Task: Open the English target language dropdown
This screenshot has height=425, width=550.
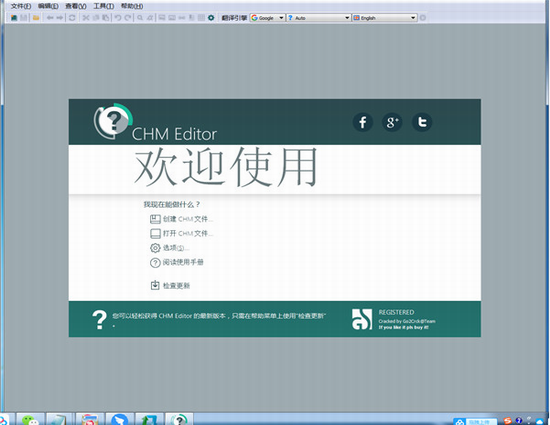Action: pos(385,18)
